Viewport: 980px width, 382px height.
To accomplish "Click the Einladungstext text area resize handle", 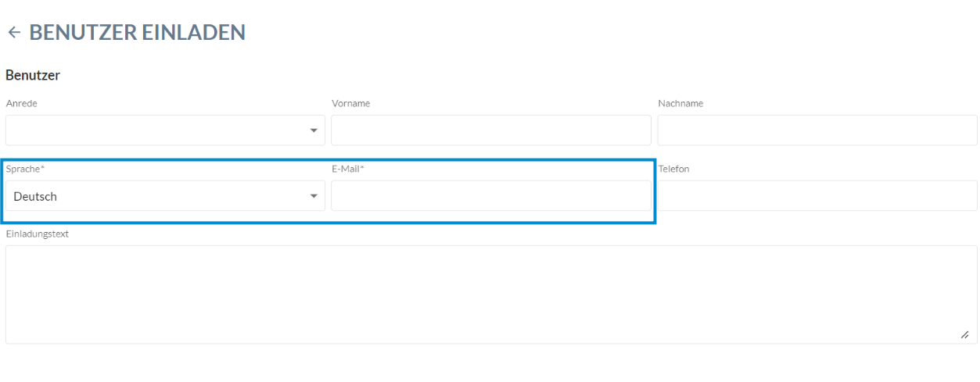I will point(965,334).
